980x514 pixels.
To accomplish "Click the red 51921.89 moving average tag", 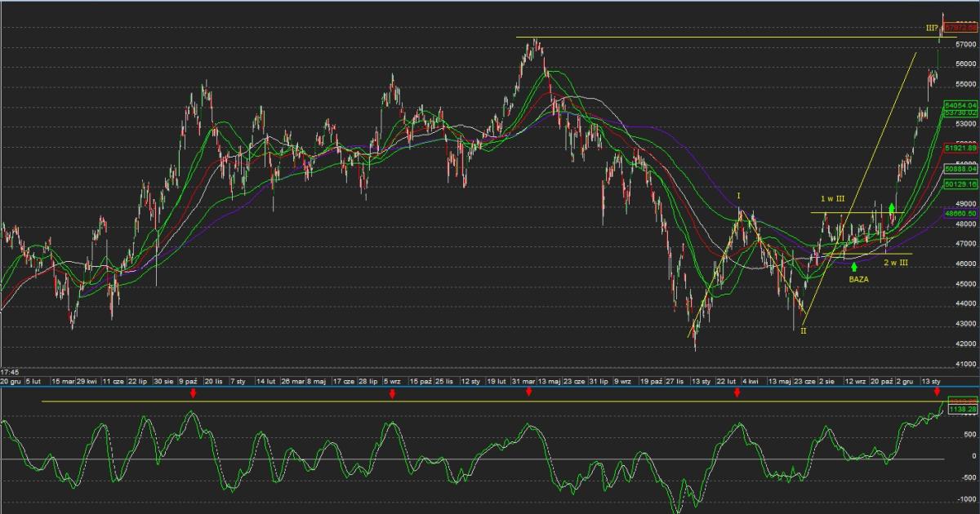I will (x=960, y=148).
